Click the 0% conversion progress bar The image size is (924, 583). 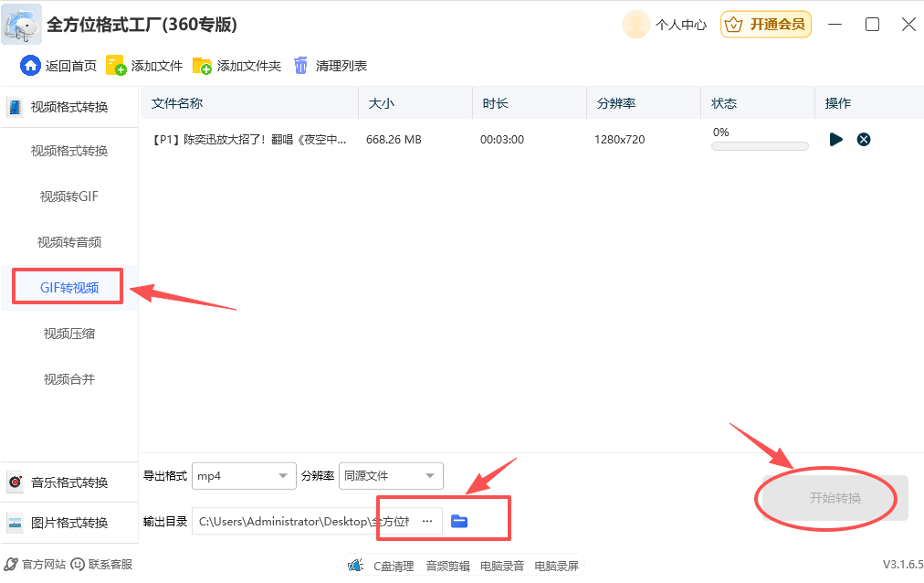760,146
